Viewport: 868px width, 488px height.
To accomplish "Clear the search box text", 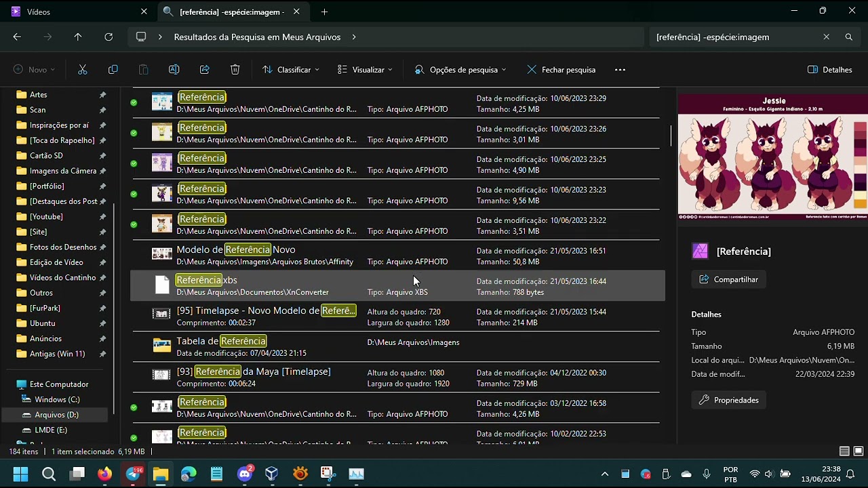I will [826, 37].
